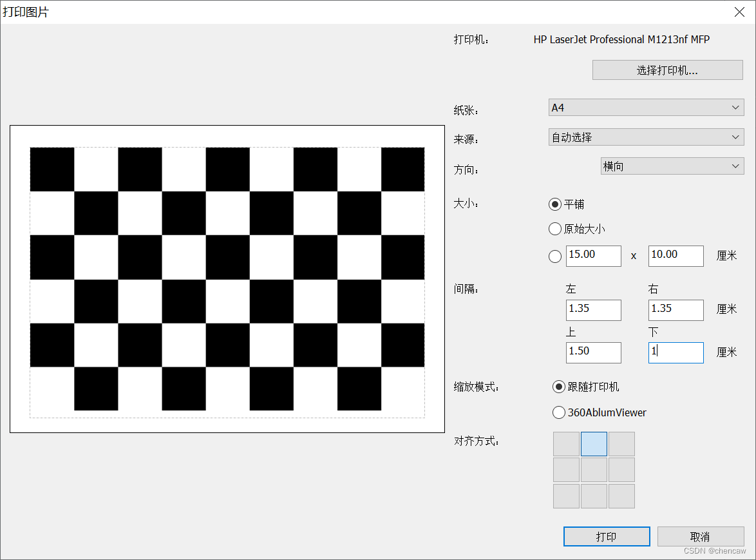Choose center alignment cell
This screenshot has width=756, height=560.
click(x=594, y=470)
